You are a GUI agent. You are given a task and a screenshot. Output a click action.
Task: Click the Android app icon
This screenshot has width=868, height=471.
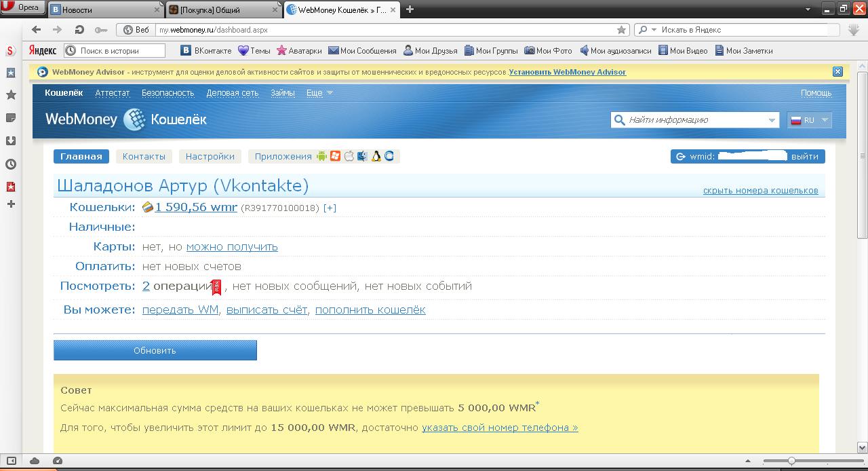321,156
